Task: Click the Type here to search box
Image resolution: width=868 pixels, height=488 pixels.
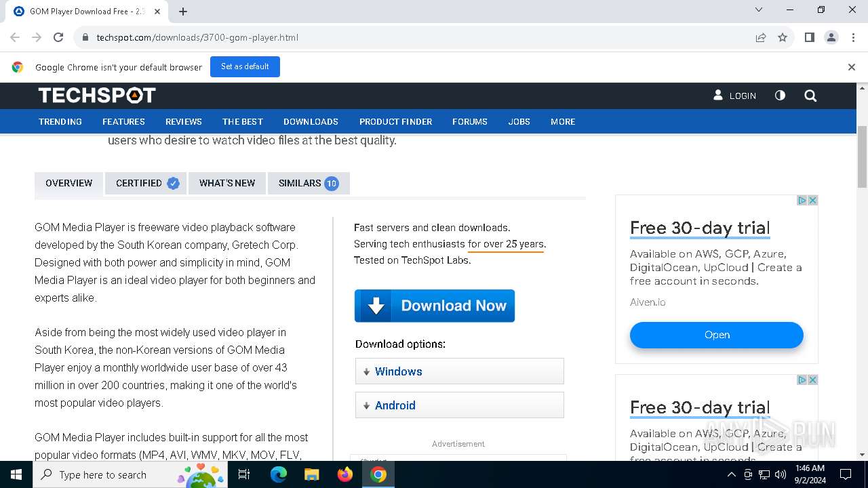Action: click(130, 474)
